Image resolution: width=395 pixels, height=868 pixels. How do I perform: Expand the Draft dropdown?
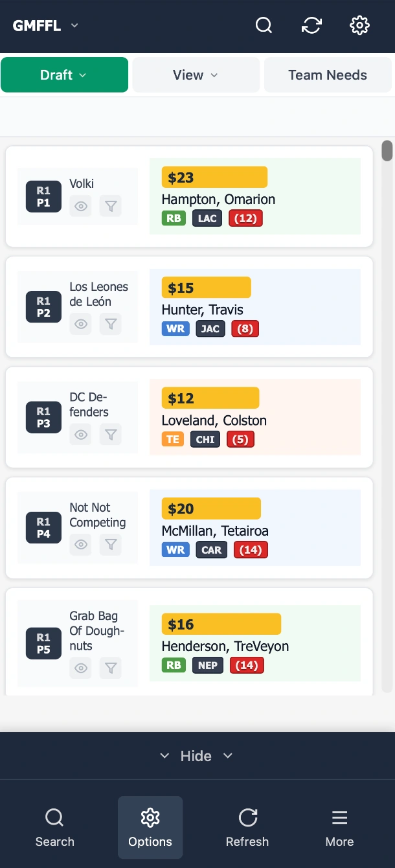[x=64, y=74]
